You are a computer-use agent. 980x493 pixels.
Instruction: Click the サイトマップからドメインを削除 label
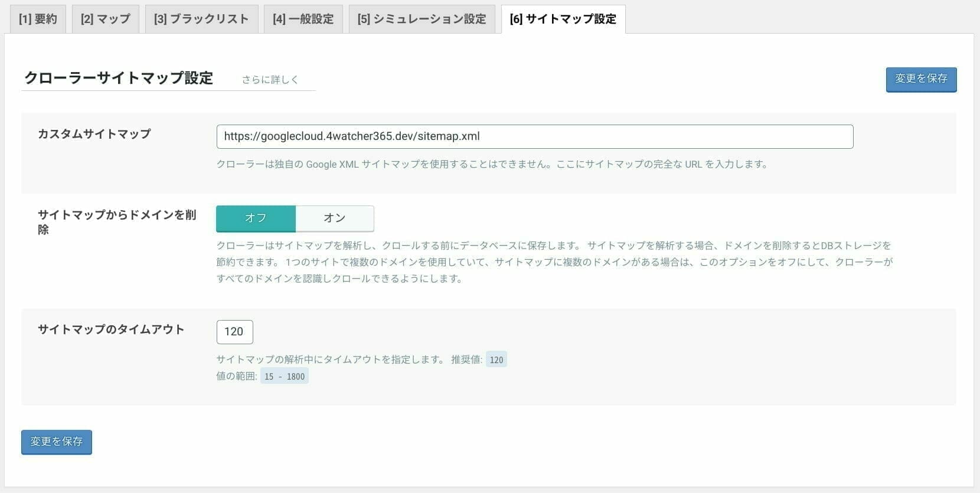117,222
